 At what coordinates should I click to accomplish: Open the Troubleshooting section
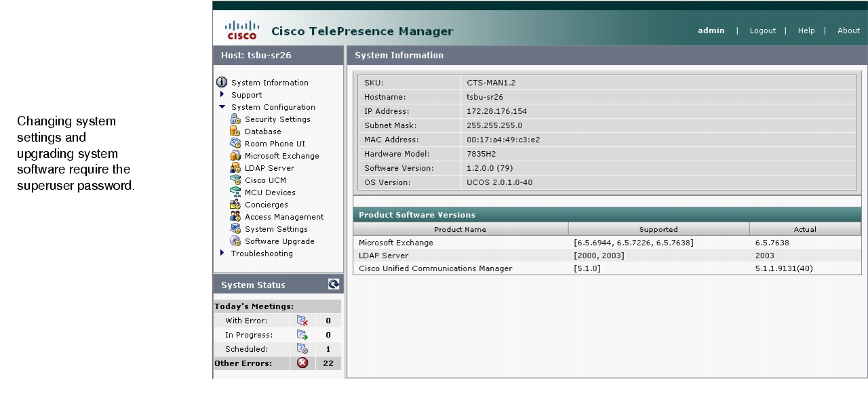tap(262, 253)
